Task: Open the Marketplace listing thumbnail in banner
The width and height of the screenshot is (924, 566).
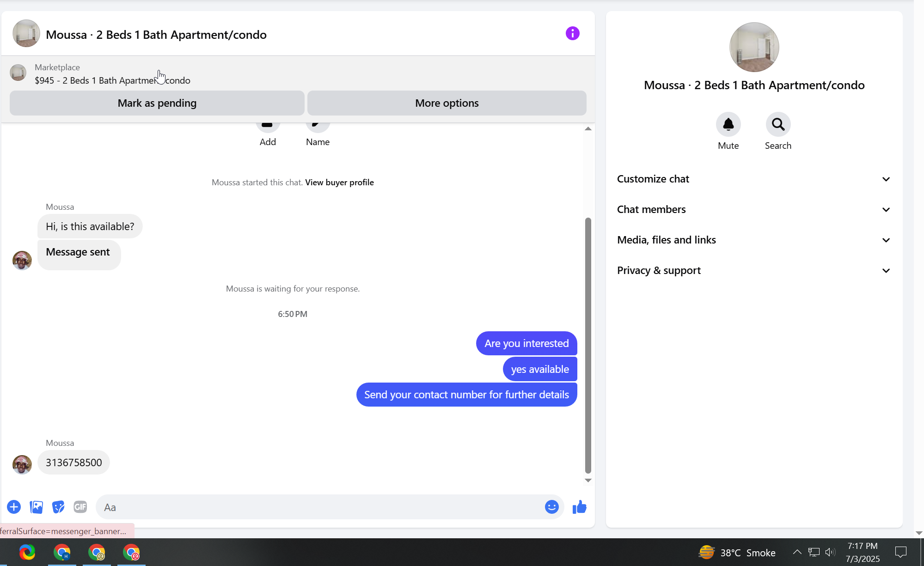Action: tap(18, 73)
